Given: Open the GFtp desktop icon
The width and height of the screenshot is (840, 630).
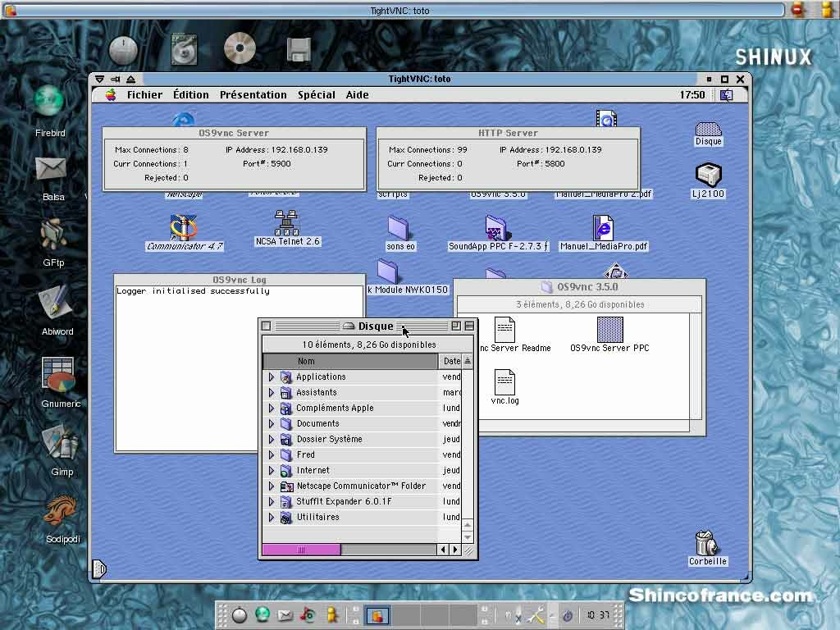Looking at the screenshot, I should point(52,234).
